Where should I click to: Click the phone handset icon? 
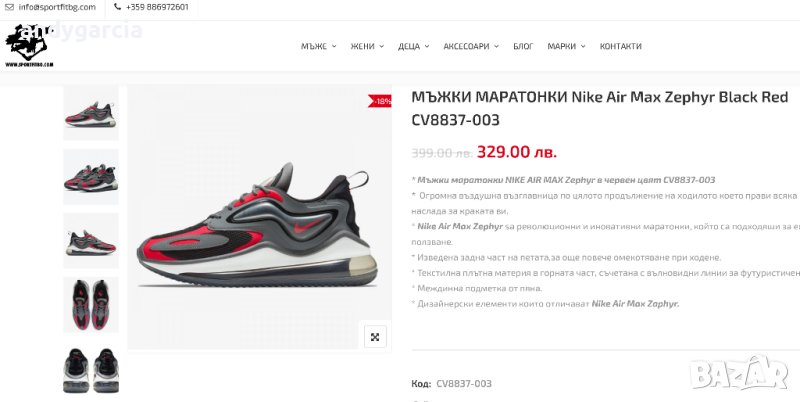117,7
